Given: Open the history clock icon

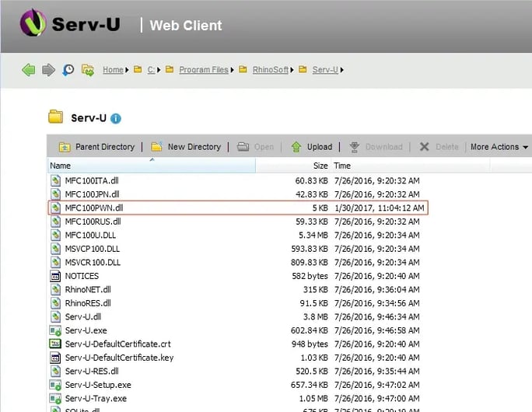Looking at the screenshot, I should pos(68,70).
